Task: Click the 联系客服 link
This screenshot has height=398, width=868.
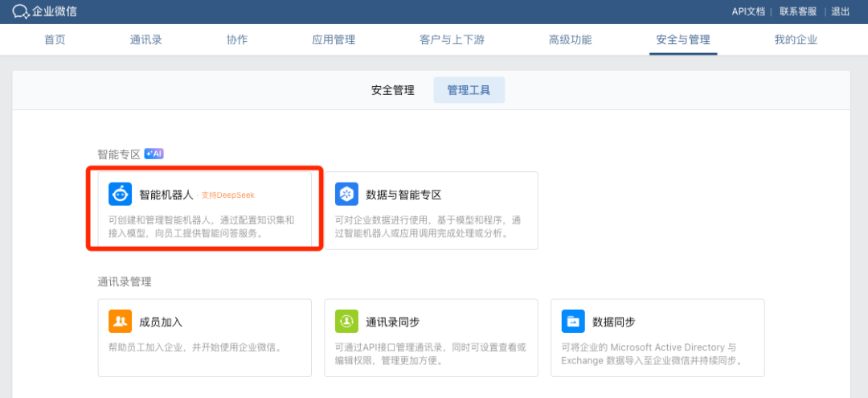Action: 798,11
